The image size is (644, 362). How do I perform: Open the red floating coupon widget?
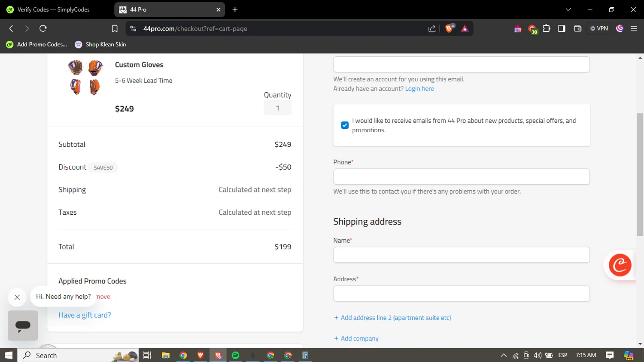pyautogui.click(x=620, y=265)
